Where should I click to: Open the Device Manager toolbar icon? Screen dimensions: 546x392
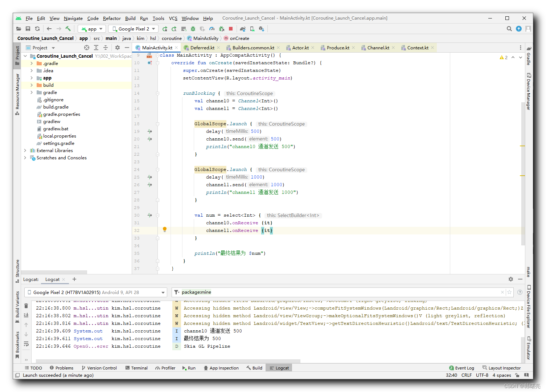(252, 29)
